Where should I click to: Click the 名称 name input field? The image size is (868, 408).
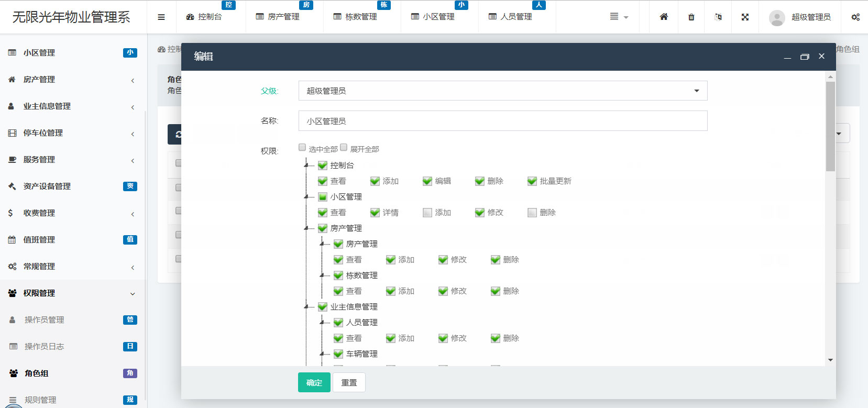(502, 121)
